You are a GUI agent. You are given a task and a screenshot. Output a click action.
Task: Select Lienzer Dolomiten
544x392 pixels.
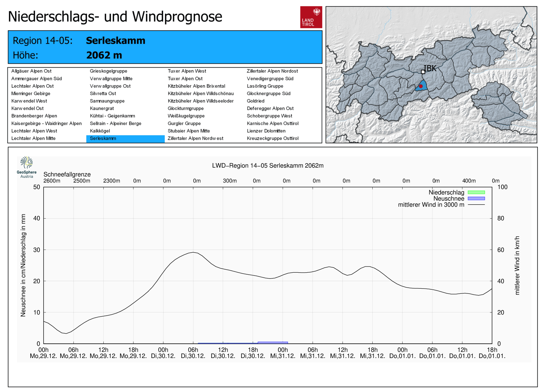click(x=266, y=131)
